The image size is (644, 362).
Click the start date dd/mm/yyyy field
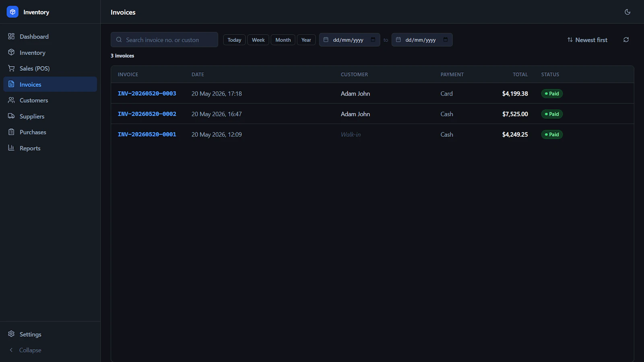pos(349,40)
